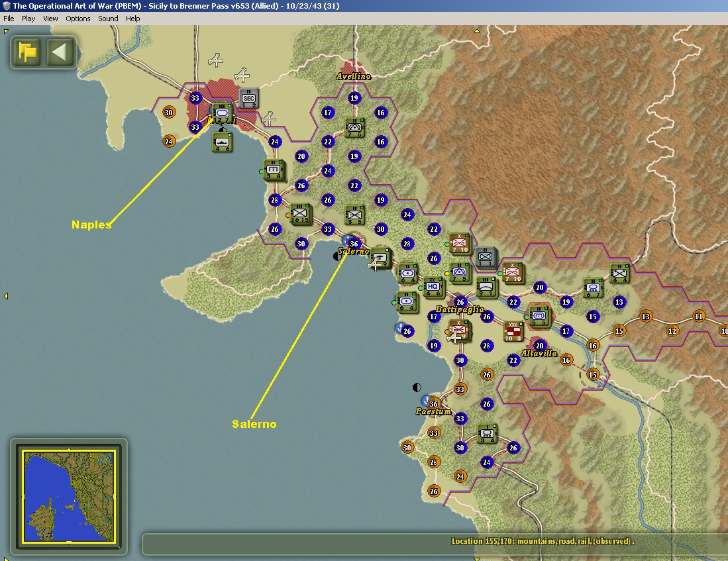728x561 pixels.
Task: Open the Options menu
Action: pos(78,19)
